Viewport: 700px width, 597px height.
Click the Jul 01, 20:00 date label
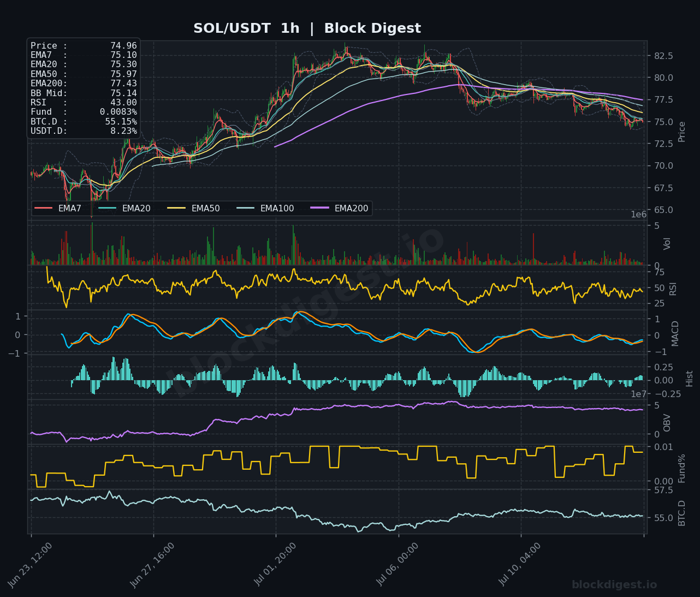pyautogui.click(x=275, y=564)
